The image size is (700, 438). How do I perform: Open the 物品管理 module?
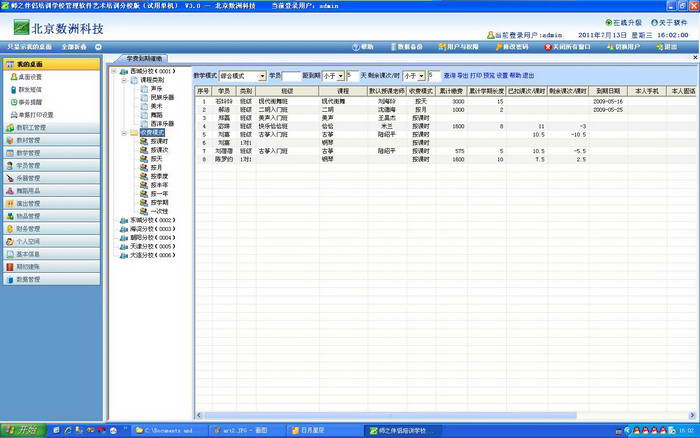(x=52, y=216)
